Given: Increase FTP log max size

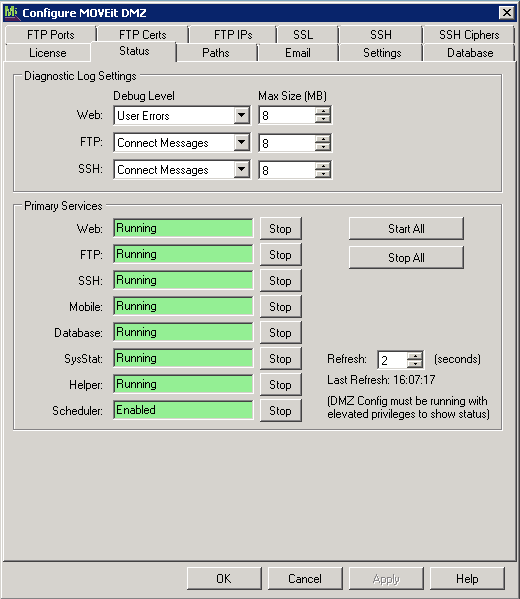Looking at the screenshot, I should pos(323,139).
